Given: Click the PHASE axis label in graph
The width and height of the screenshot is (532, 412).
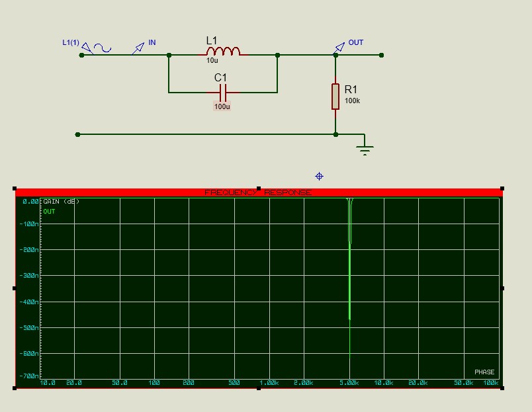Looking at the screenshot, I should 484,372.
